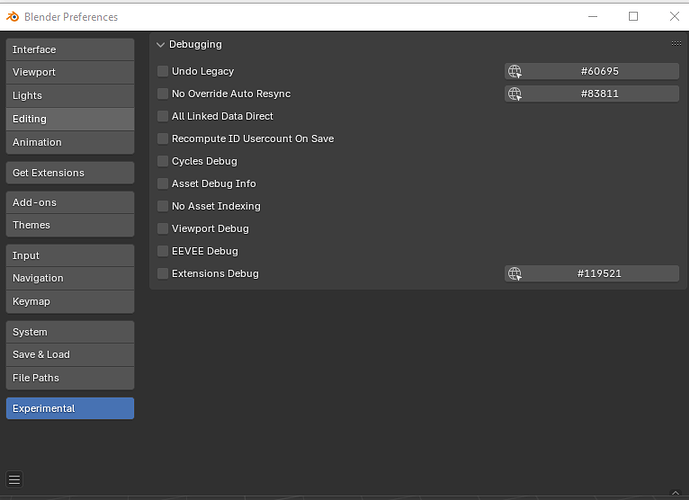This screenshot has width=689, height=500.
Task: Enable Asset Debug Info checkbox
Action: click(x=163, y=184)
